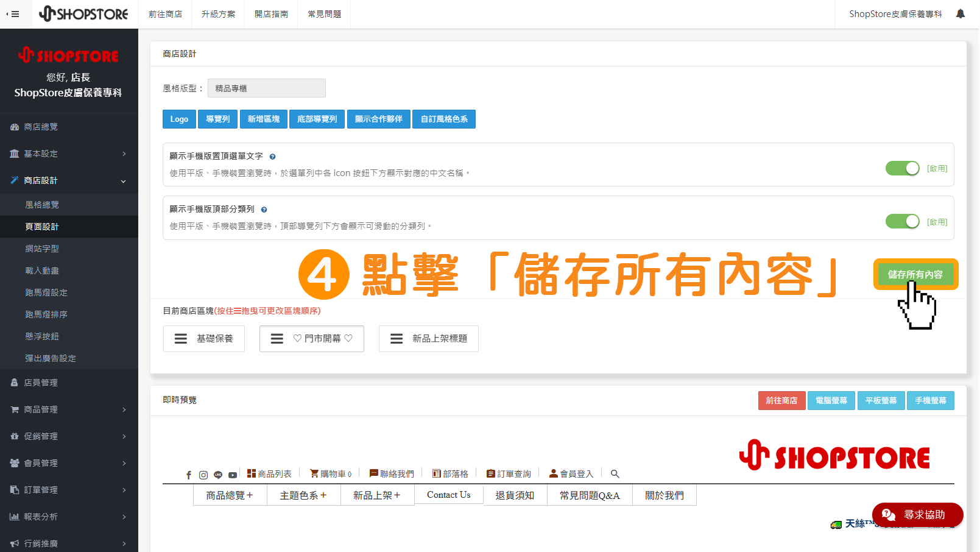Open 懸浮按鈕 submenu item
This screenshot has width=980, height=552.
69,336
